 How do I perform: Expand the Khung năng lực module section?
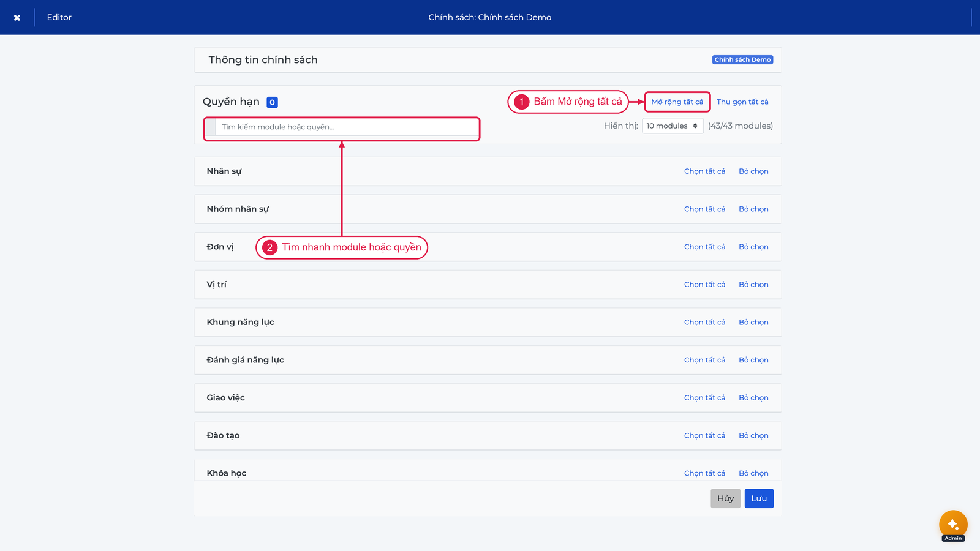coord(240,322)
